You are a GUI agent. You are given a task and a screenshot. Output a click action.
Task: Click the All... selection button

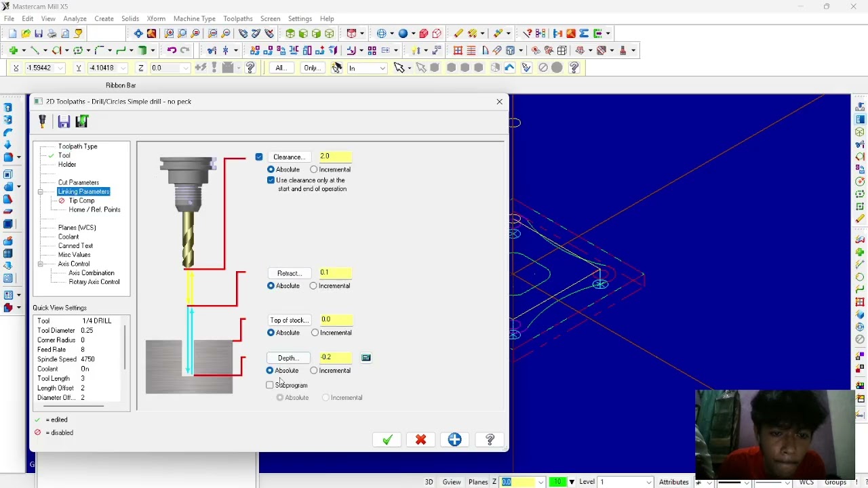coord(281,68)
